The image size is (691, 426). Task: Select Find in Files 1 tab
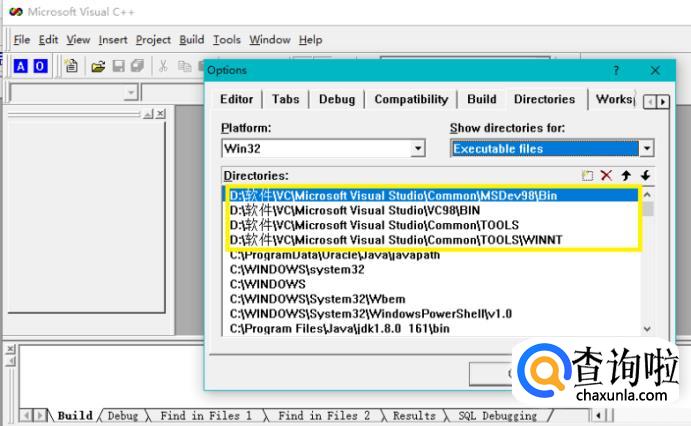(206, 415)
